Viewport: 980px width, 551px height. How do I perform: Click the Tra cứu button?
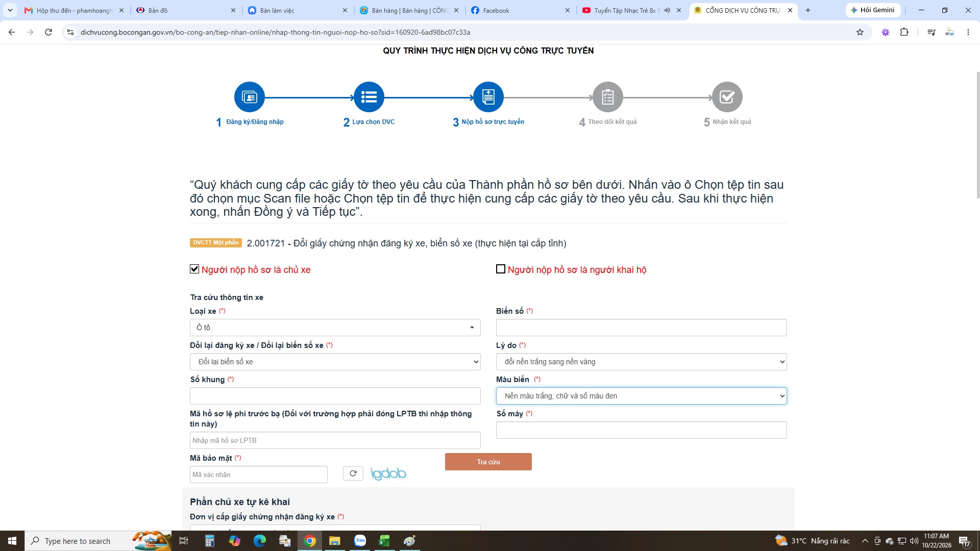(x=488, y=462)
